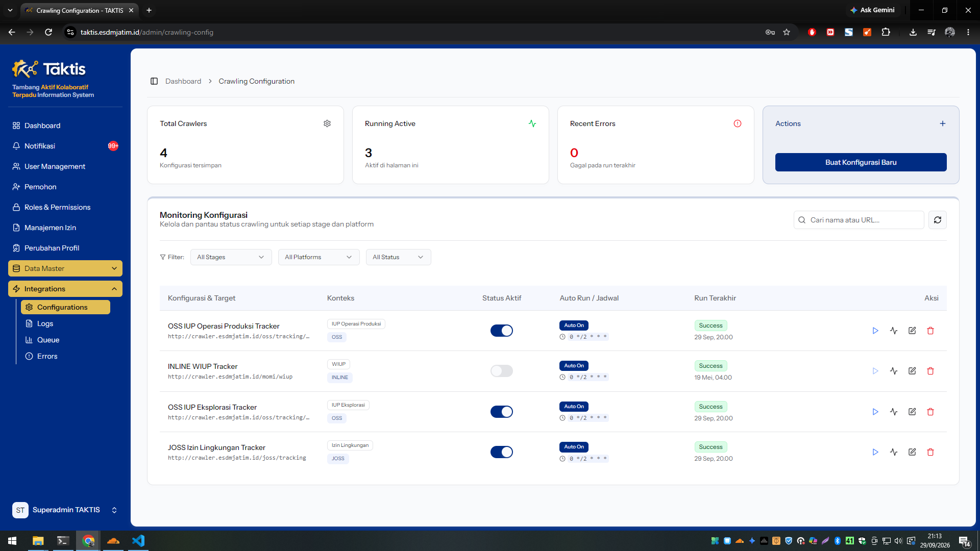
Task: Delete JOSS Izin Lingkungan Tracker configuration
Action: pyautogui.click(x=930, y=452)
